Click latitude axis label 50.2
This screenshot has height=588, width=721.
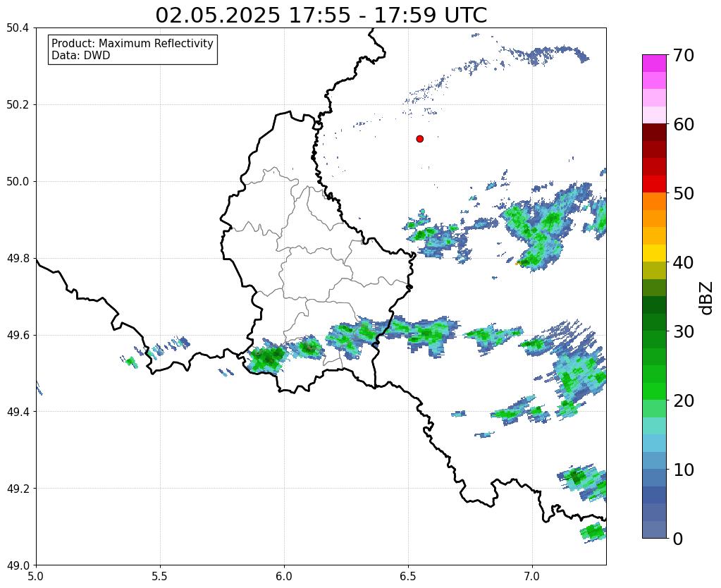click(x=18, y=104)
